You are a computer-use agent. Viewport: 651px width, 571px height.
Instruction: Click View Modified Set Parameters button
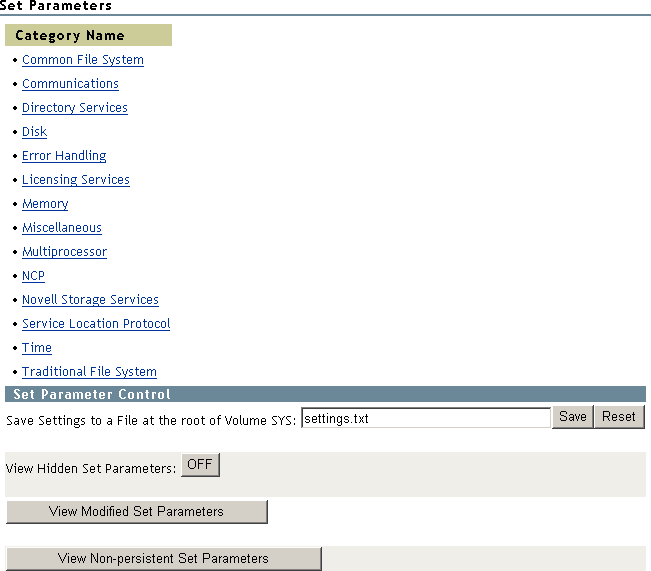137,512
